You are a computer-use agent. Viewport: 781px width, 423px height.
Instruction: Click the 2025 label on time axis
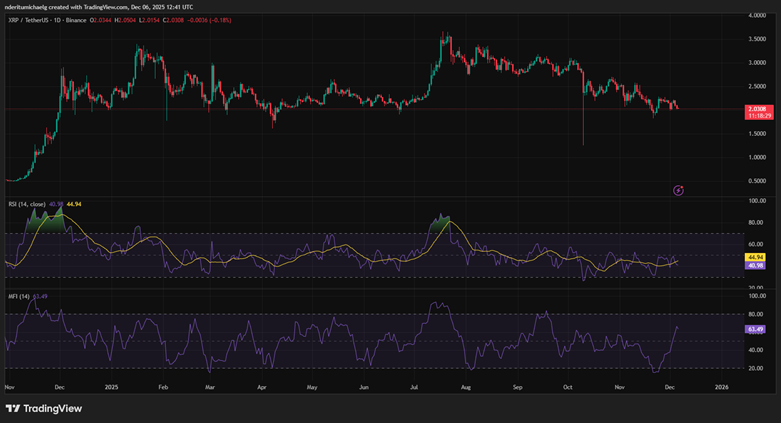click(111, 386)
